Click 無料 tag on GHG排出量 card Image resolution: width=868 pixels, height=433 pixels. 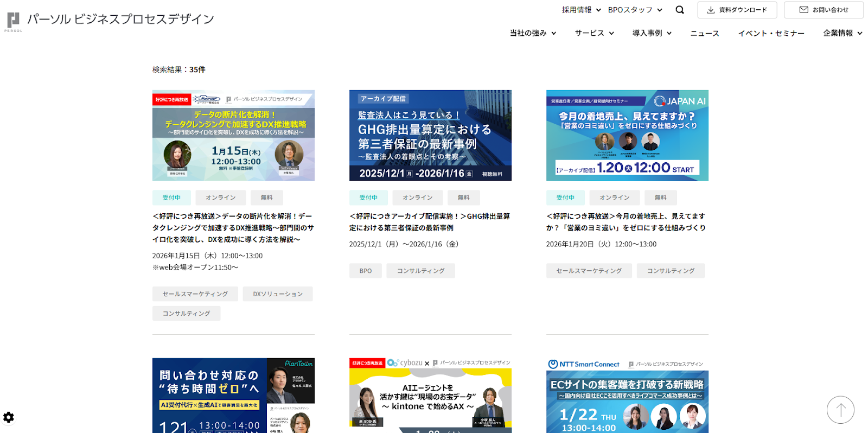coord(464,198)
